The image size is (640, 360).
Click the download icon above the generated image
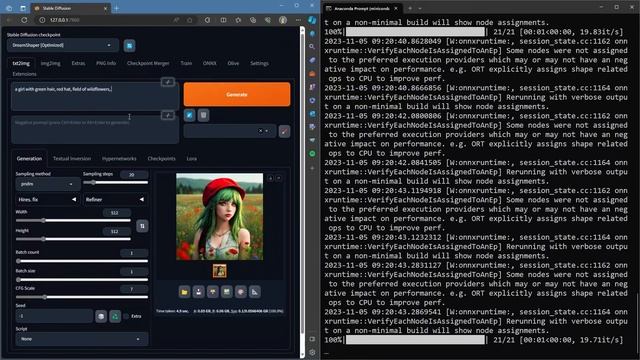click(271, 178)
